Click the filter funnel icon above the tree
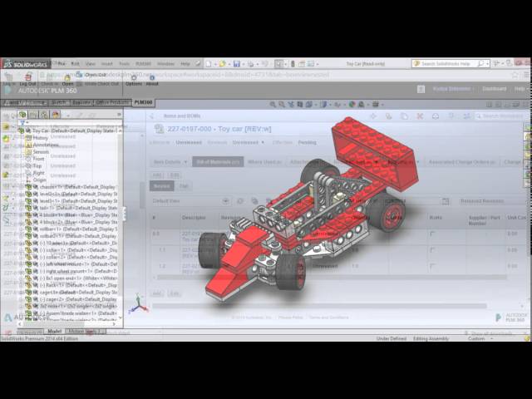 [x=22, y=122]
